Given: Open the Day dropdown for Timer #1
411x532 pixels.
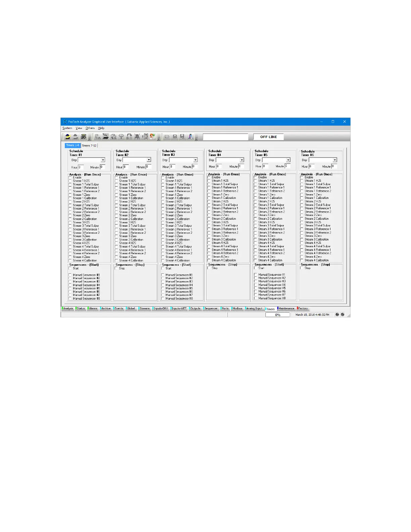Looking at the screenshot, I should coord(103,160).
